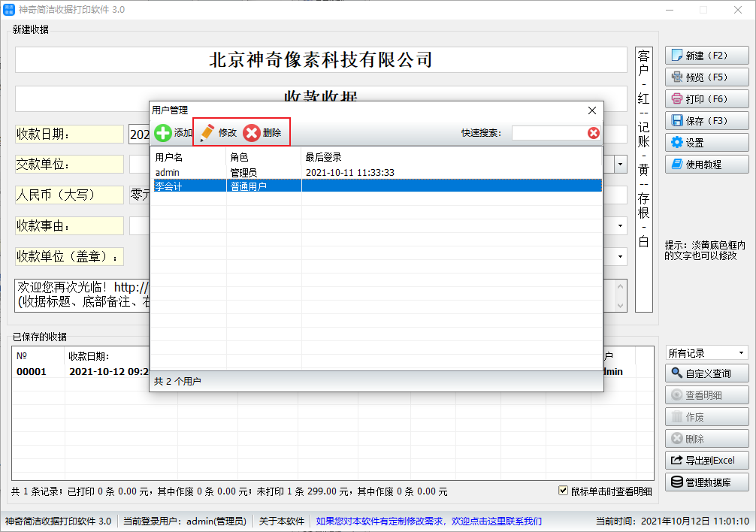Click the Print (F6) button
This screenshot has height=532, width=756.
[706, 99]
